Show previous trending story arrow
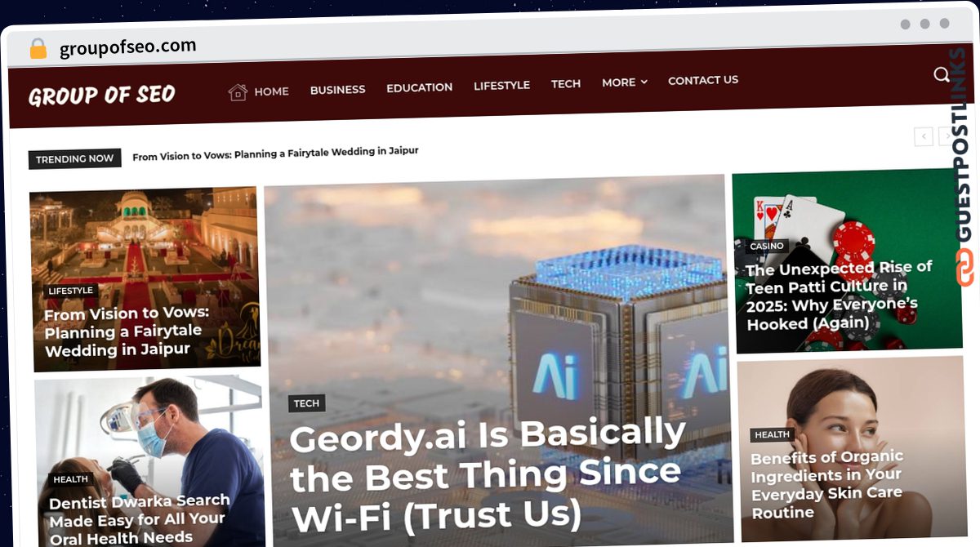 point(924,136)
